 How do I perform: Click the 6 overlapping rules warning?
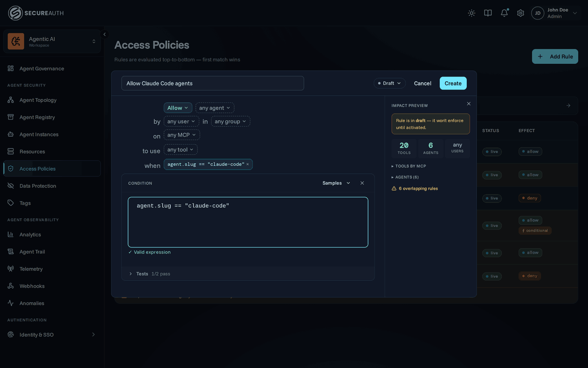coord(415,188)
